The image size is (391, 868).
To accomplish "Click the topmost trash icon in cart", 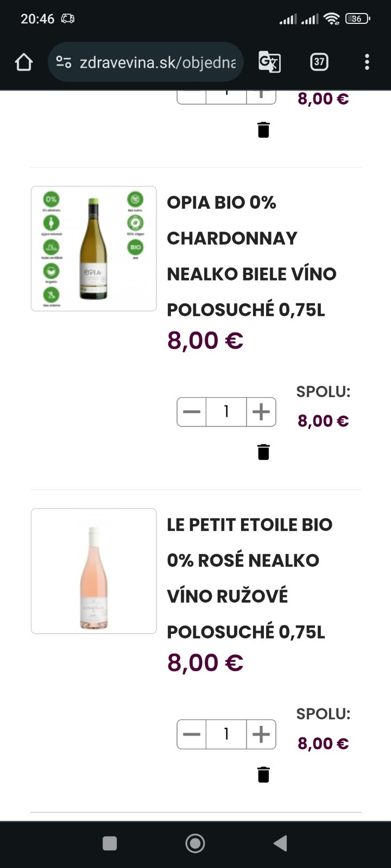I will 263,130.
